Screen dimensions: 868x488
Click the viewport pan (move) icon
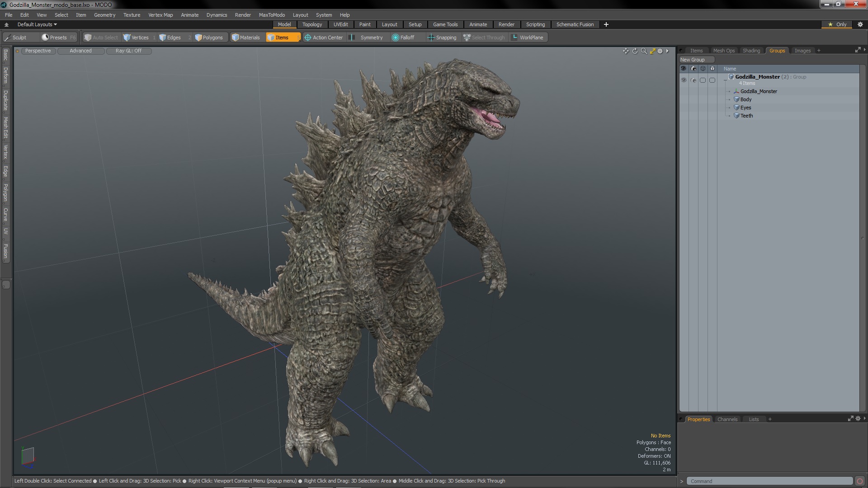click(626, 51)
